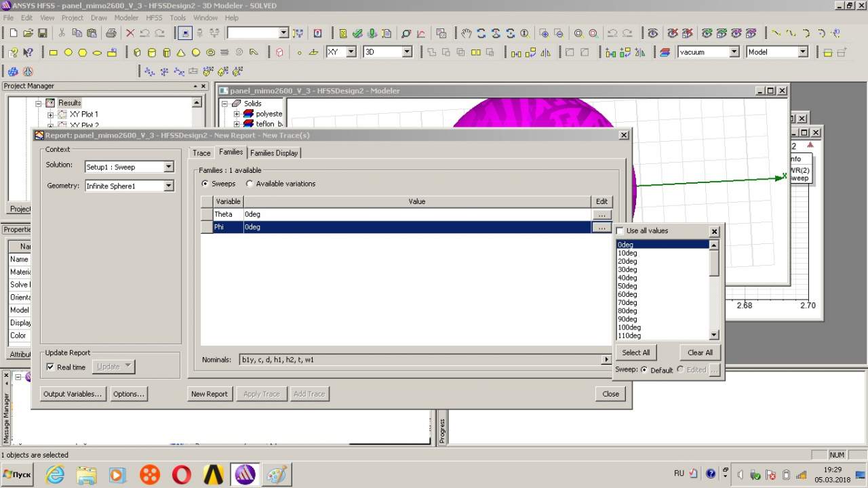
Task: Click the Start (Пуск) button
Action: (x=17, y=474)
